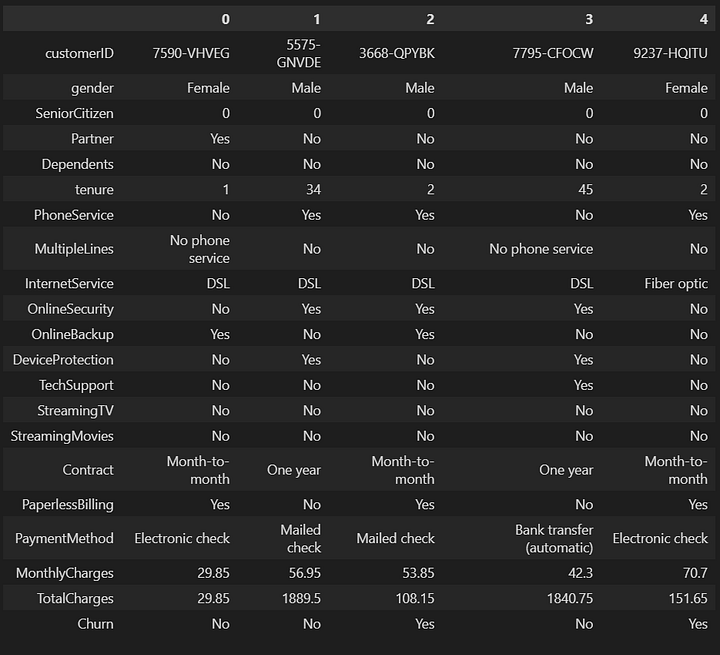Click the 3668-QPYBK customer ID cell
Screen dimensions: 720x655
pos(397,53)
